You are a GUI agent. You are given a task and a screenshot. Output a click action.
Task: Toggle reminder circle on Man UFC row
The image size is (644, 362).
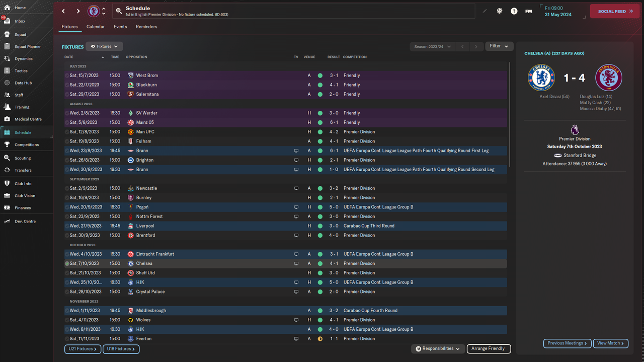pos(67,132)
